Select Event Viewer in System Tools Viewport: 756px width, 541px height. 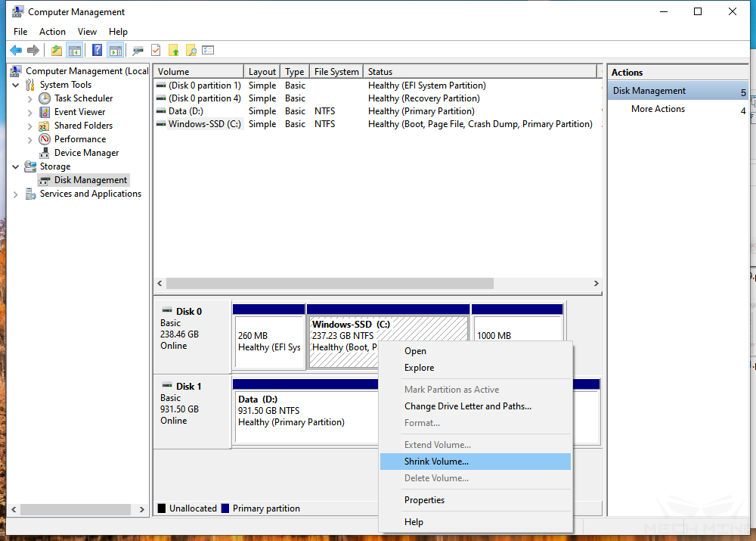pos(79,112)
